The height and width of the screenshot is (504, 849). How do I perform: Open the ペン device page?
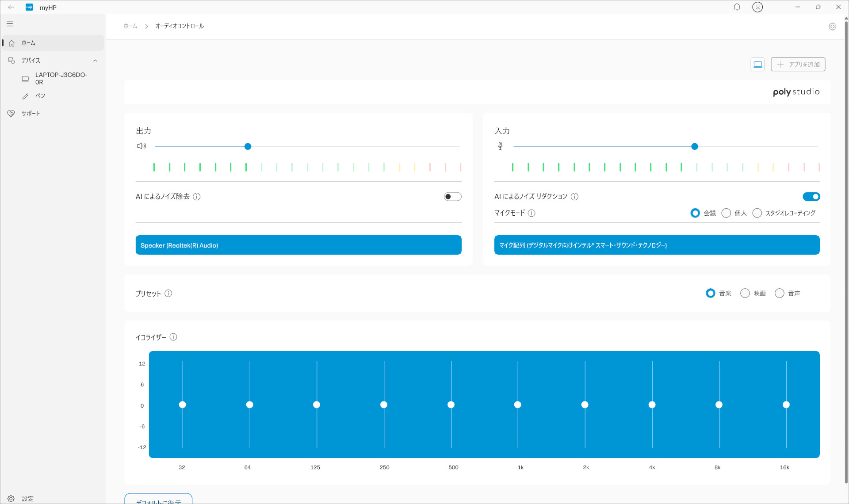click(40, 96)
